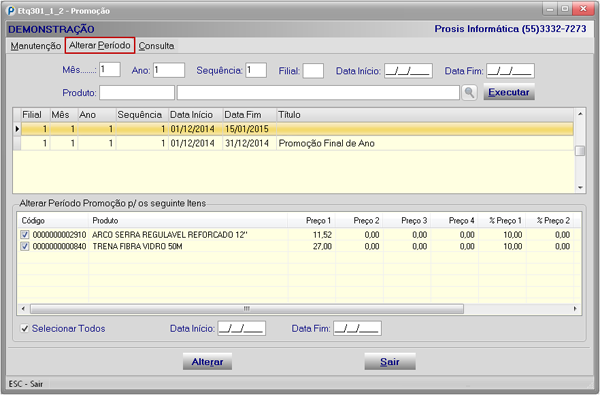Select the Alterar Período tab
The height and width of the screenshot is (395, 600).
click(x=100, y=45)
